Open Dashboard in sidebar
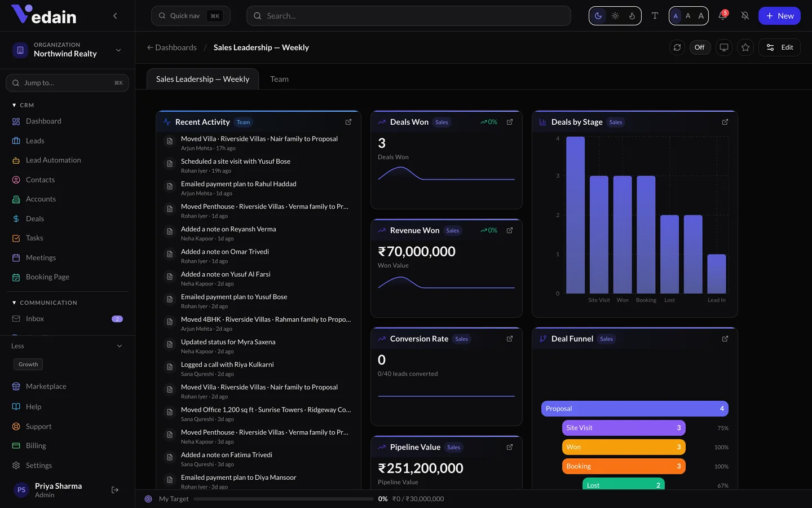 pos(67,121)
